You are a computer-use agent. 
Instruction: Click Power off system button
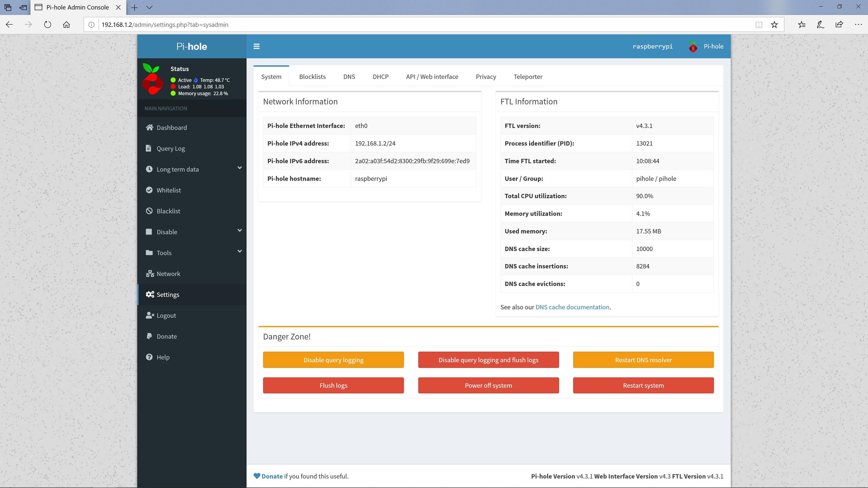(488, 385)
